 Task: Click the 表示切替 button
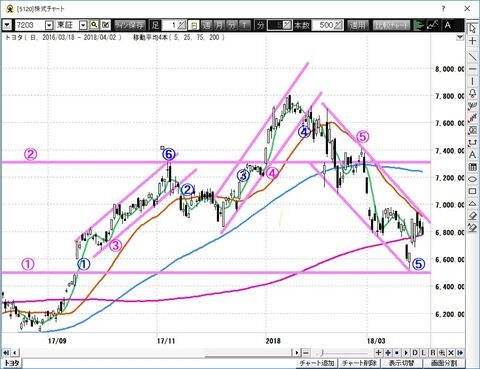(x=402, y=363)
